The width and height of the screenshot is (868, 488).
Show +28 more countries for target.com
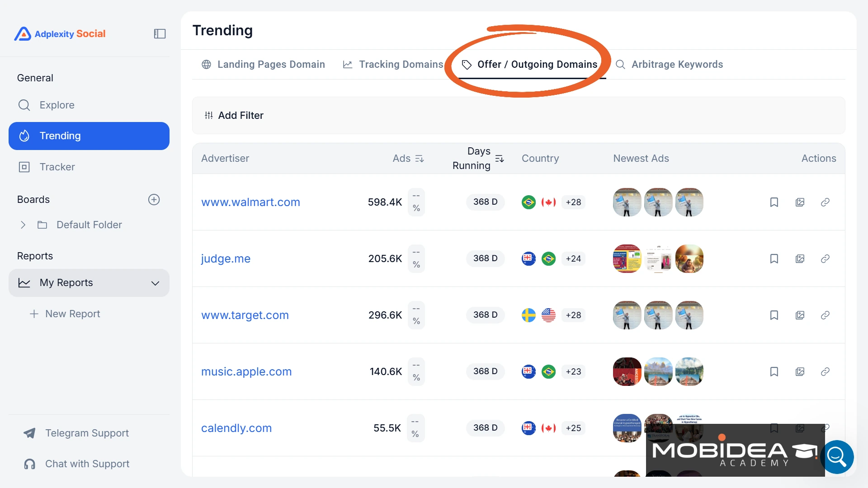[x=573, y=315]
